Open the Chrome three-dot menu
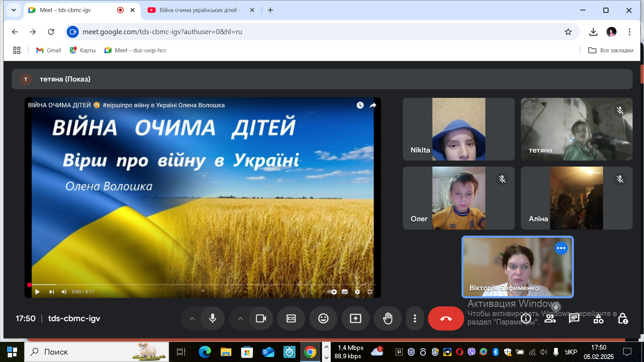644x362 pixels. point(630,32)
